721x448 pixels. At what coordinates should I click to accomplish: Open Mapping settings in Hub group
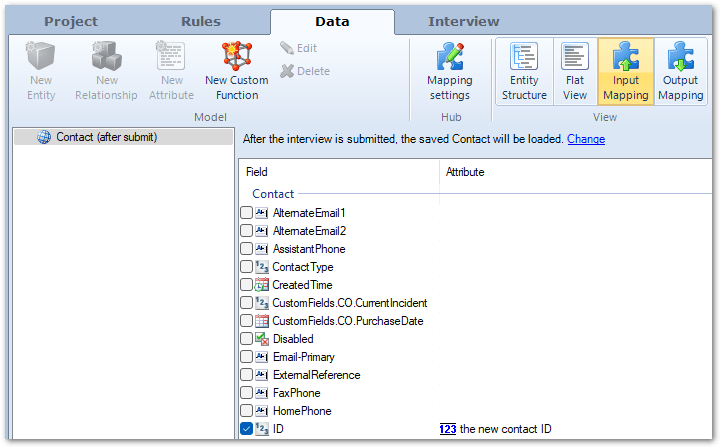click(450, 71)
